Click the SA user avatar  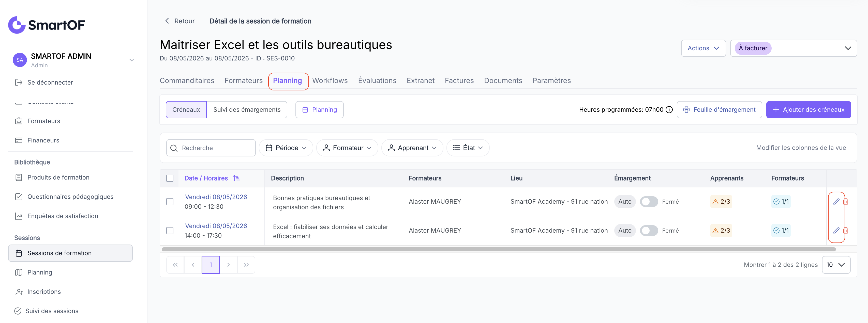20,60
